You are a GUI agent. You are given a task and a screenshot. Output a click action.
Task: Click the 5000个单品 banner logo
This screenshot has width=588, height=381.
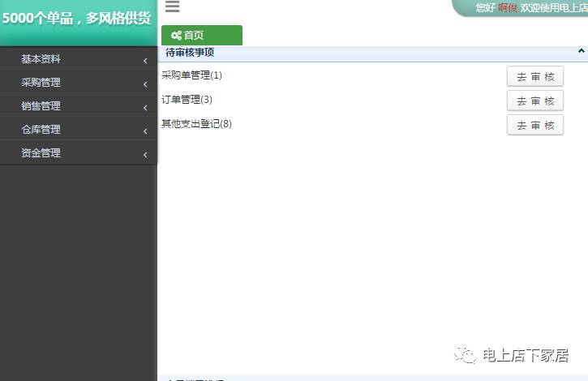(x=77, y=19)
